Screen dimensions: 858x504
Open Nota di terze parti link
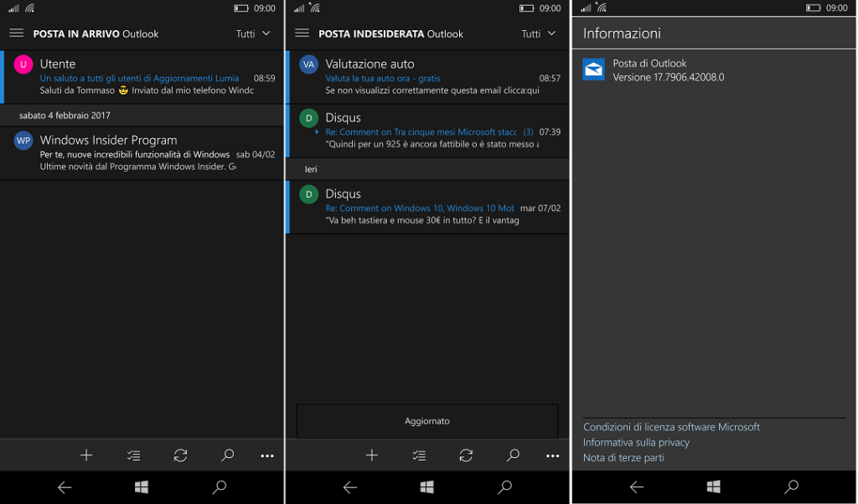623,458
